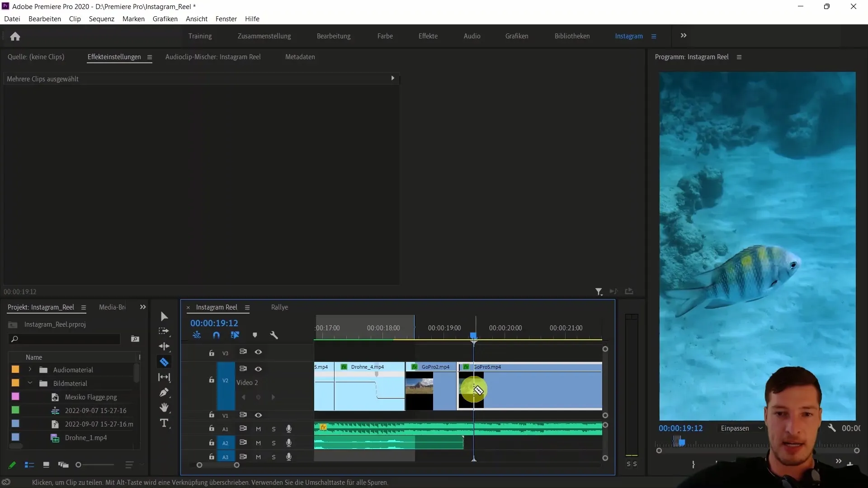The width and height of the screenshot is (868, 488).
Task: Select the Hand tool
Action: 164,408
